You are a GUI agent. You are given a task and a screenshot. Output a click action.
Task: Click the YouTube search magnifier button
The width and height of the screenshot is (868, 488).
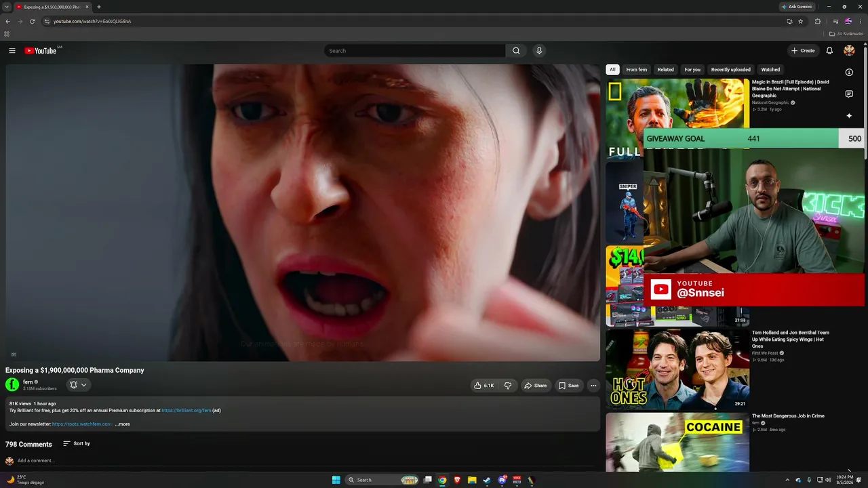(516, 51)
